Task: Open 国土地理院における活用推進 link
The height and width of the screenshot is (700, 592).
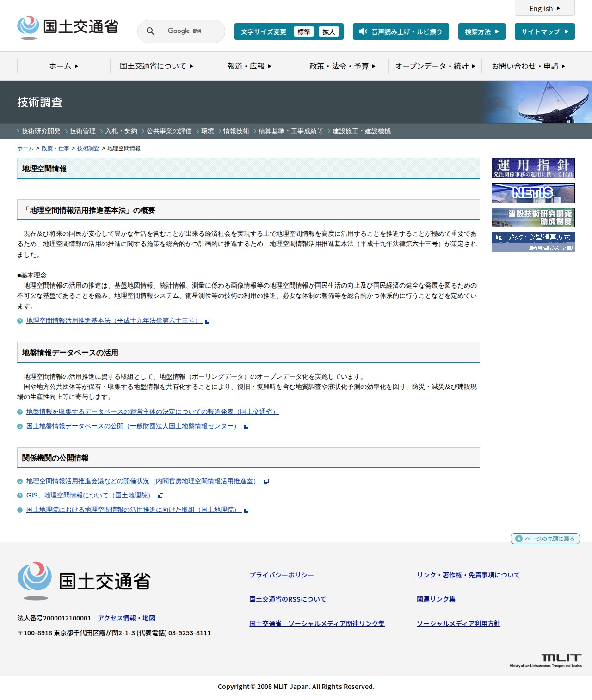Action: (134, 510)
